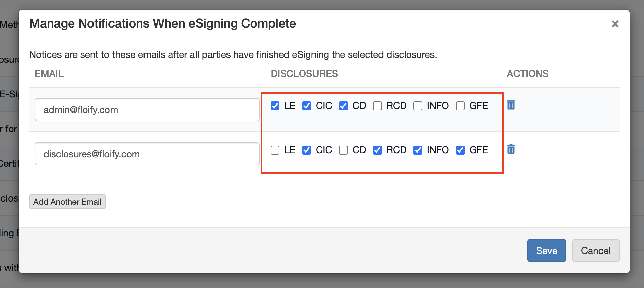The image size is (644, 288).
Task: Edit the admin@floify.com email field
Action: (147, 110)
